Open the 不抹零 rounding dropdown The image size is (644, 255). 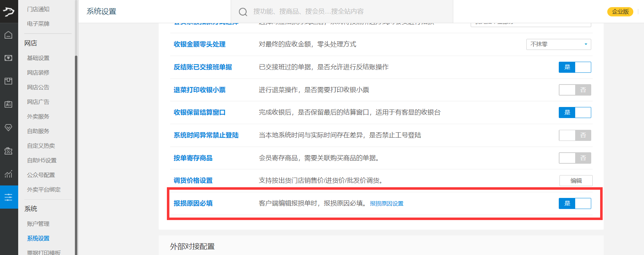(558, 44)
